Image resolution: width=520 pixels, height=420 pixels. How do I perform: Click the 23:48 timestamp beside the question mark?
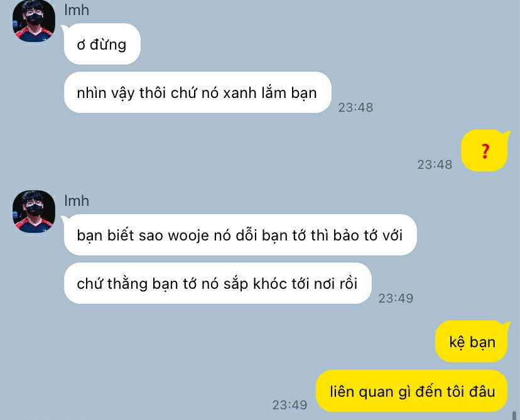coord(435,164)
